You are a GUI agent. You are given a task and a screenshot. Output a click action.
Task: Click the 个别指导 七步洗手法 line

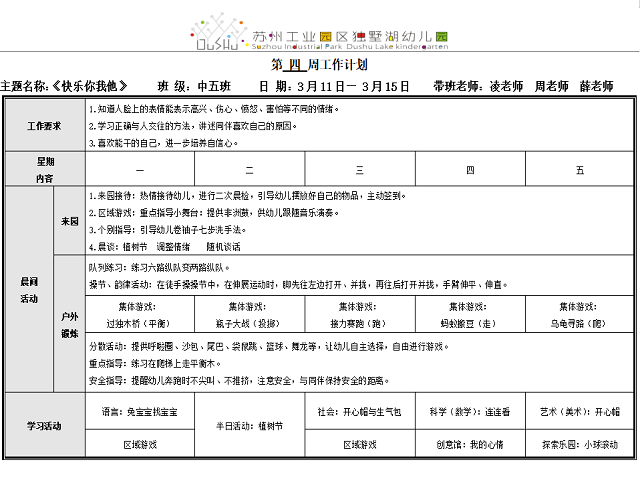[167, 230]
